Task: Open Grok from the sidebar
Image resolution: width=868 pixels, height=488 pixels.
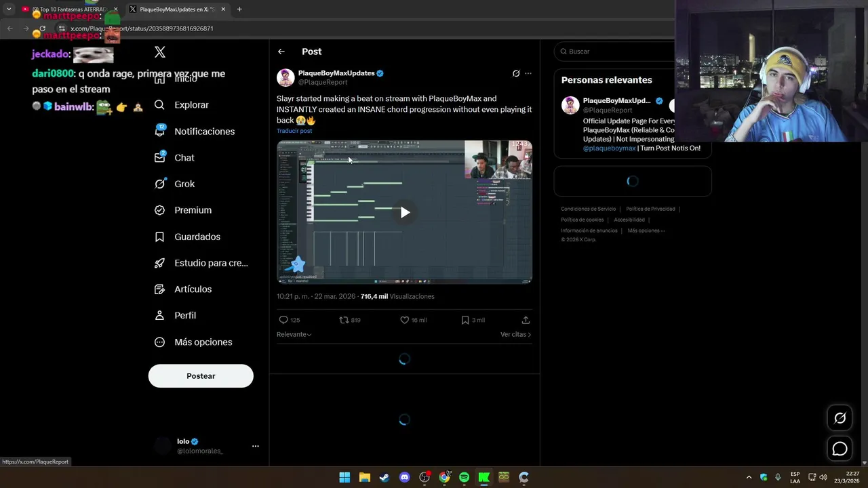Action: click(x=174, y=184)
